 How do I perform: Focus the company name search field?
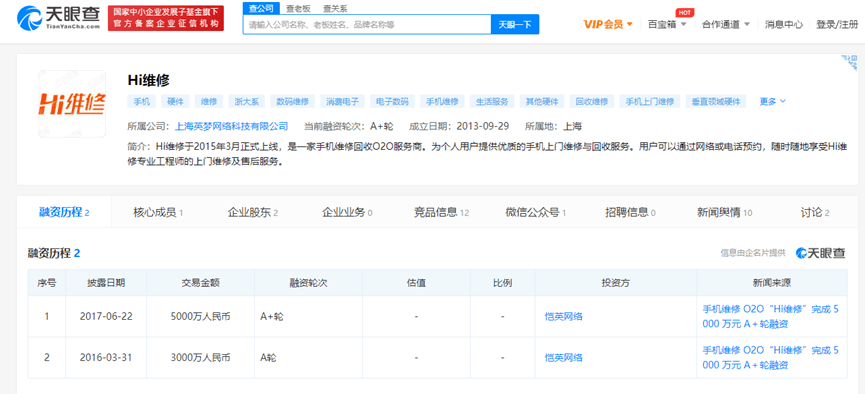tap(367, 24)
